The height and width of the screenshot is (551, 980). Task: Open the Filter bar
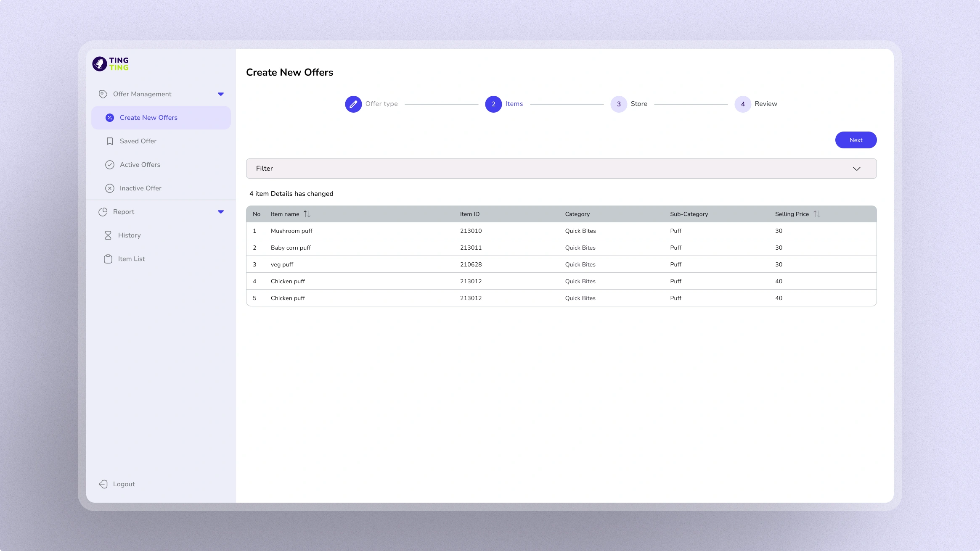click(561, 169)
